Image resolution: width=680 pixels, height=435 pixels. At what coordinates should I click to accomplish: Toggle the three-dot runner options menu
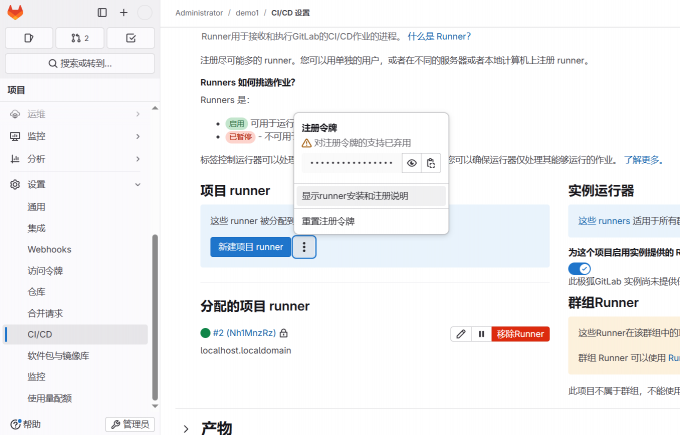tap(304, 247)
